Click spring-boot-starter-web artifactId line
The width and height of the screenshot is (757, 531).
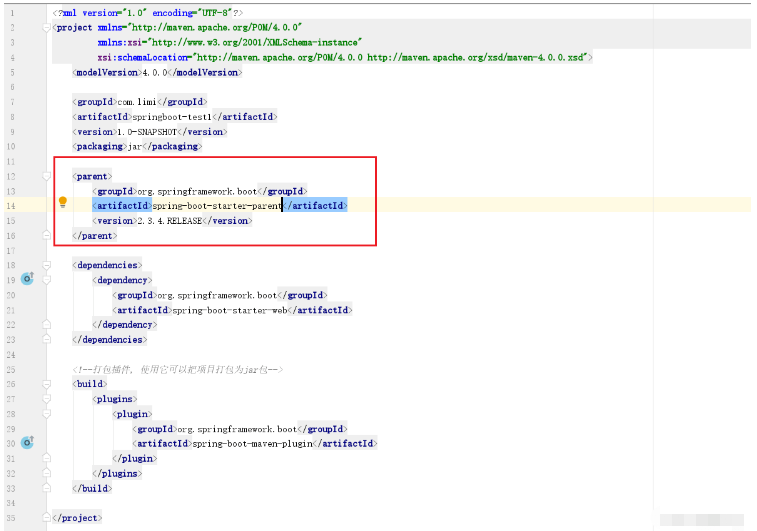tap(232, 310)
